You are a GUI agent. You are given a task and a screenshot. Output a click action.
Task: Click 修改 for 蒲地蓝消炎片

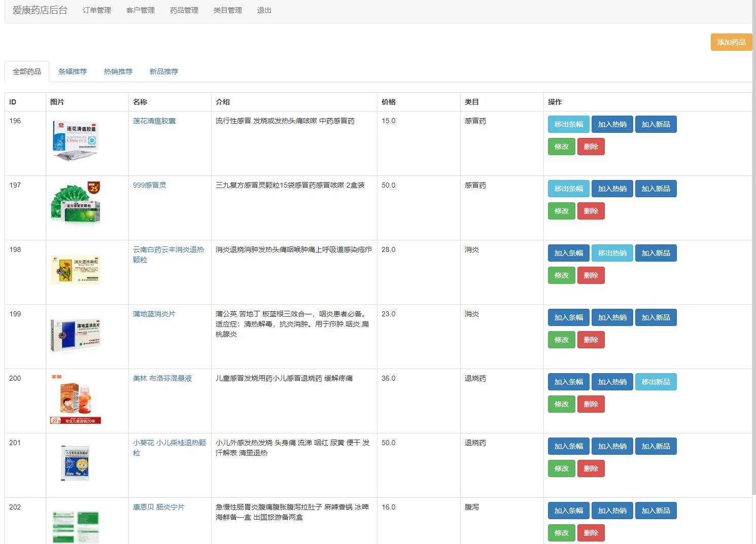[x=561, y=339]
